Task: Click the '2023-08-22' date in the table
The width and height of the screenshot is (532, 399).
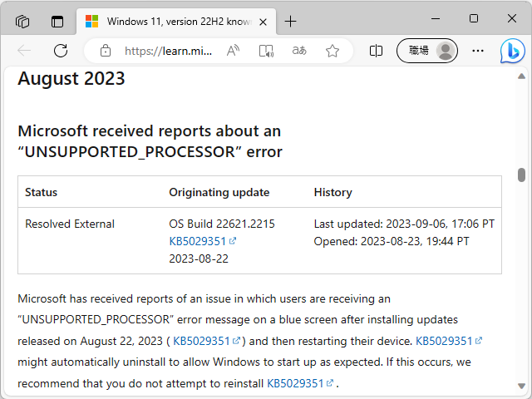Action: click(x=199, y=259)
